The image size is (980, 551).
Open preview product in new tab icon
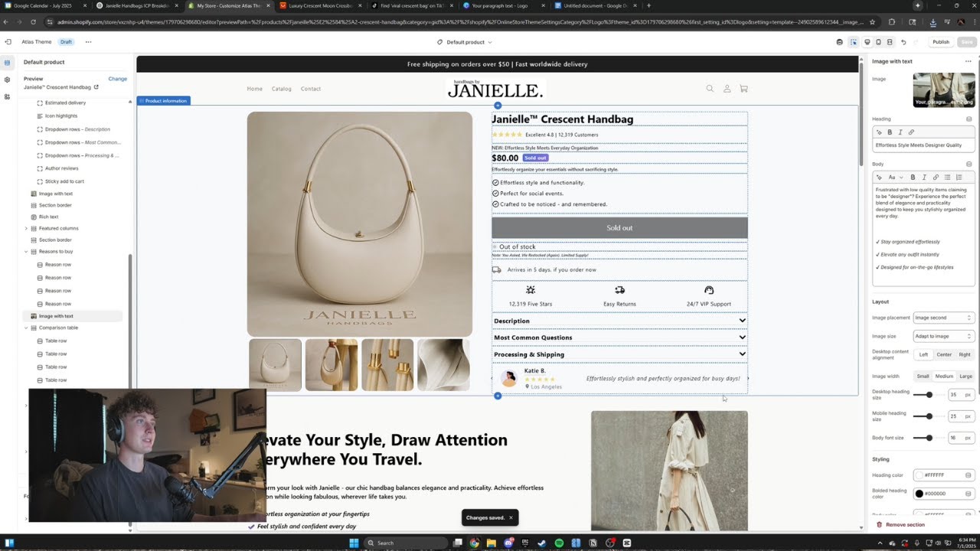point(96,87)
